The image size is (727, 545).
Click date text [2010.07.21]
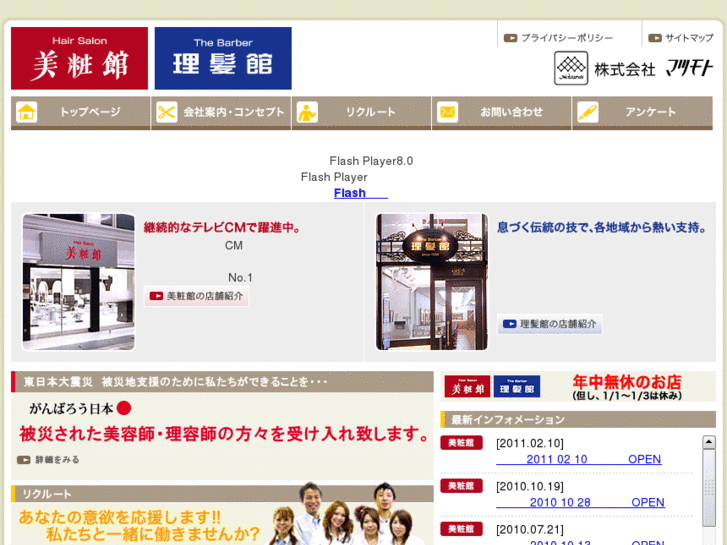pos(530,530)
